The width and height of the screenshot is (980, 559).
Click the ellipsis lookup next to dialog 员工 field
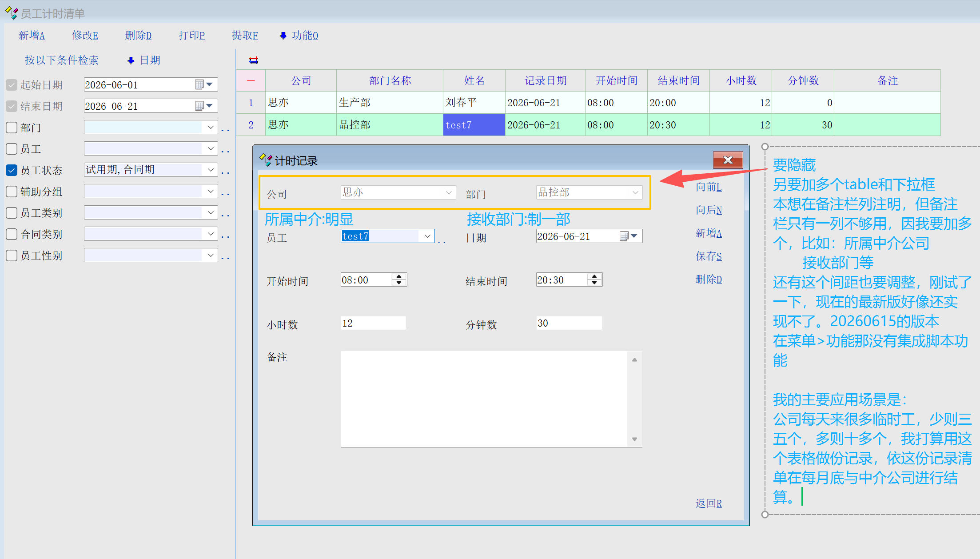click(442, 241)
